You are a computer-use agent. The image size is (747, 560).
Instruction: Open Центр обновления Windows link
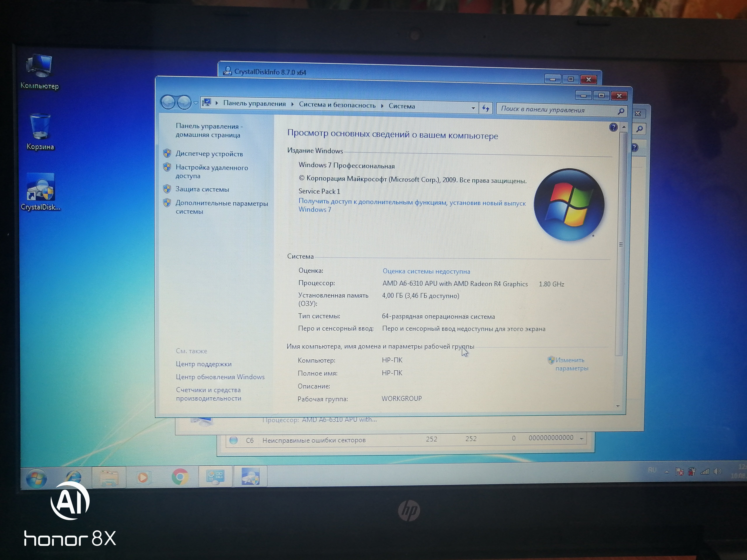220,377
